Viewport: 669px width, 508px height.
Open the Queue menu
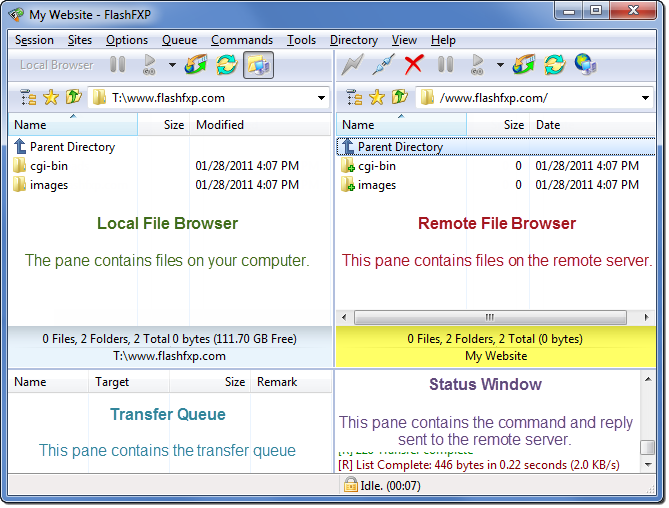[179, 40]
